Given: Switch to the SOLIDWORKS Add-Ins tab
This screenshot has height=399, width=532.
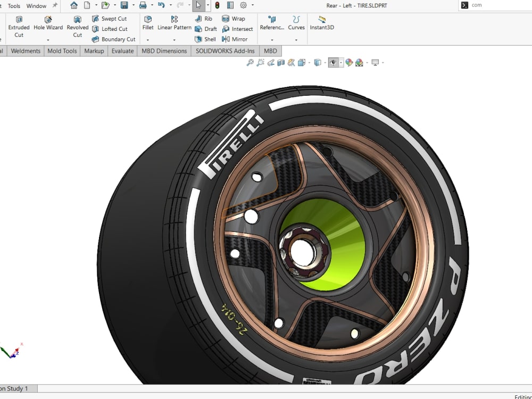Looking at the screenshot, I should (225, 51).
